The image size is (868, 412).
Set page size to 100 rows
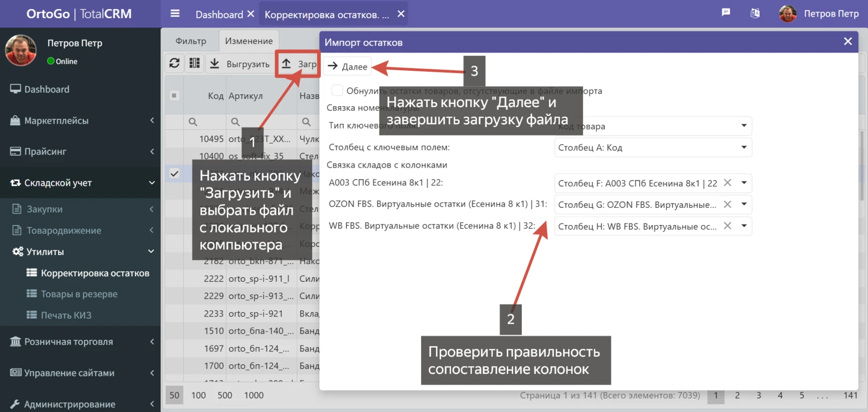(198, 395)
